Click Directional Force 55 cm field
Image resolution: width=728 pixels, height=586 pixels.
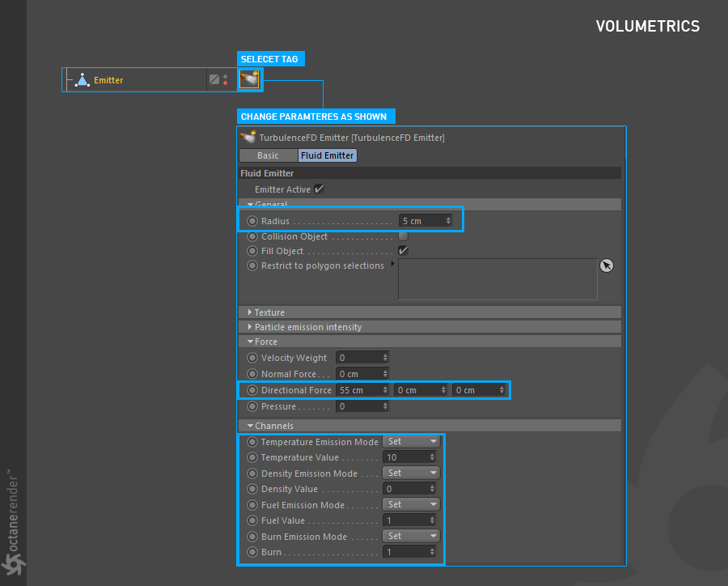click(x=362, y=390)
